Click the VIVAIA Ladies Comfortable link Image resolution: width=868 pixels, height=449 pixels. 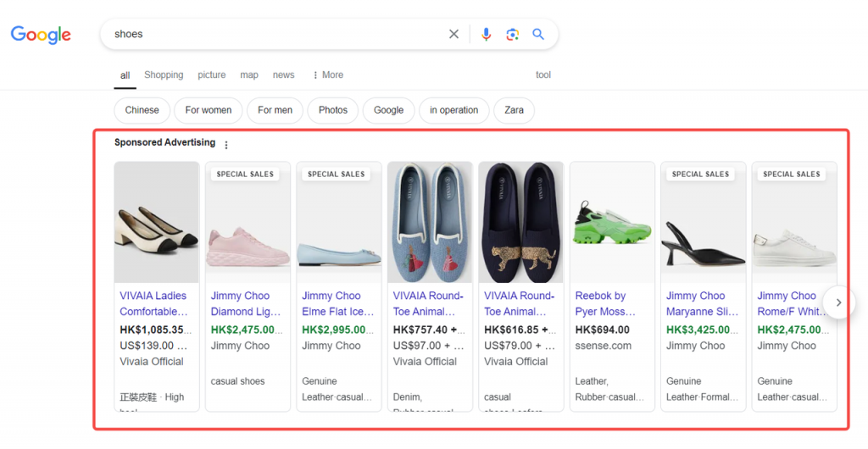[x=154, y=303]
